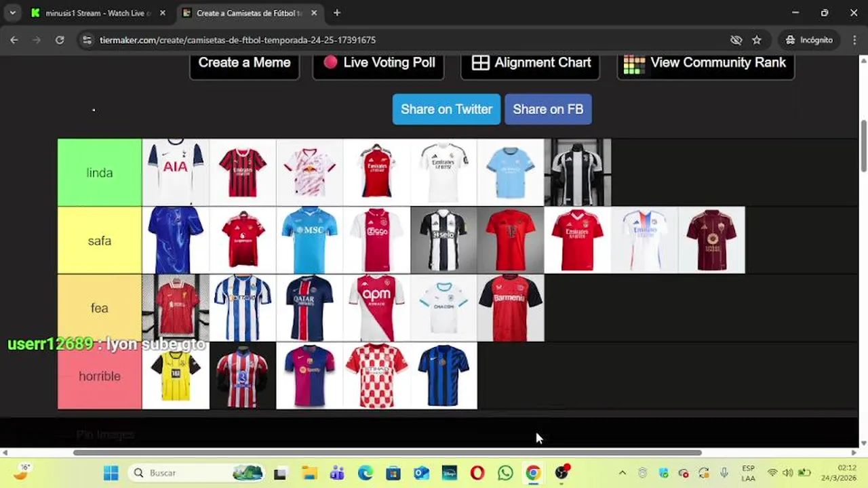Select the red Arsenal shirt with white sleeves

pos(377,172)
